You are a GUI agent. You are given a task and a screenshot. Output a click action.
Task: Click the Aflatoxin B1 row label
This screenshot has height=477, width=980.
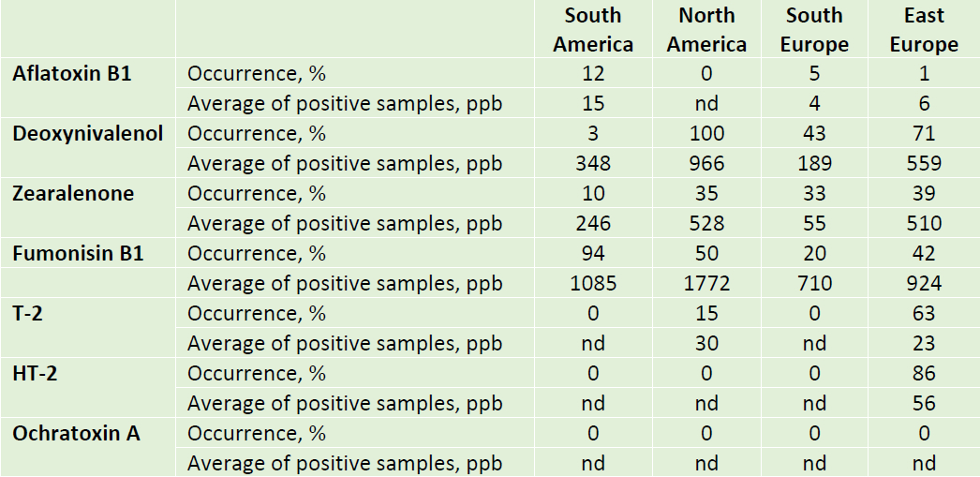point(72,73)
